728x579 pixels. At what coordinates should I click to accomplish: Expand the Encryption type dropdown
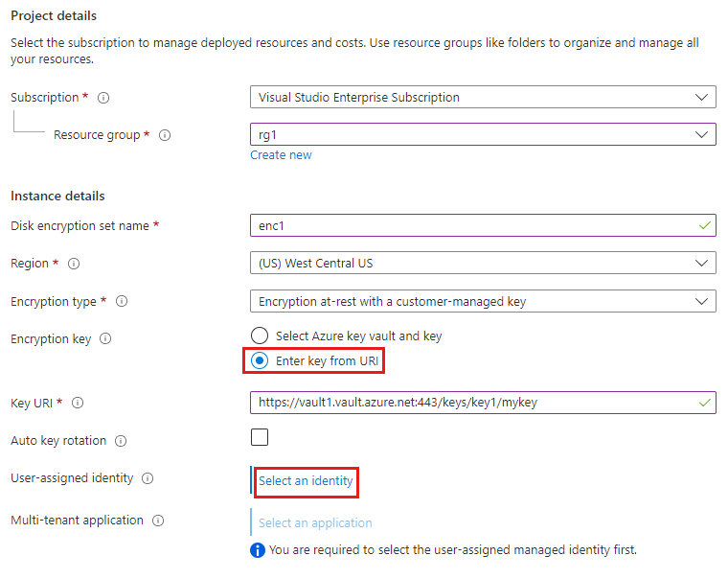tap(482, 301)
